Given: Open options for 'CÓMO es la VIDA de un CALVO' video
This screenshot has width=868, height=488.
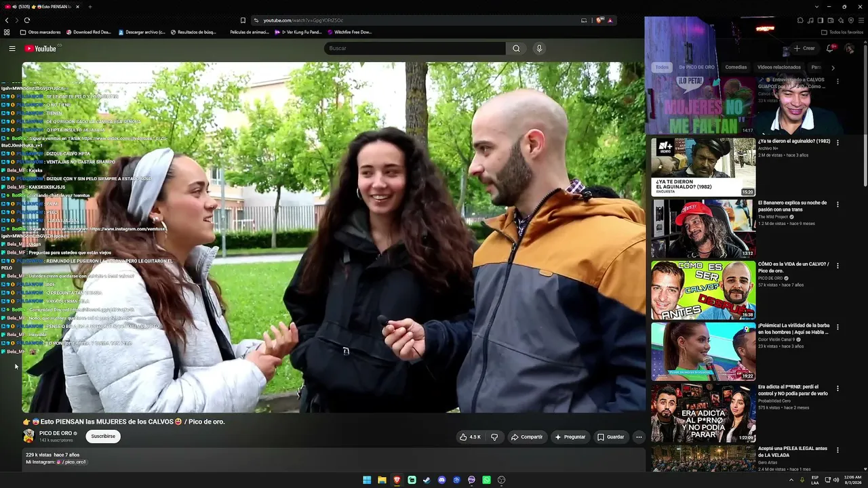Looking at the screenshot, I should pyautogui.click(x=837, y=266).
